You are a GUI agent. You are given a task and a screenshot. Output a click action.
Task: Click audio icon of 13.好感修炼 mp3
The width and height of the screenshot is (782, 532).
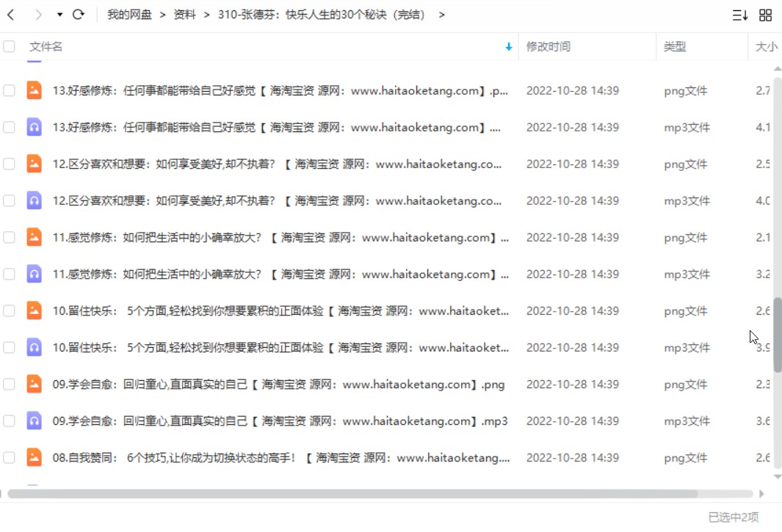[34, 127]
